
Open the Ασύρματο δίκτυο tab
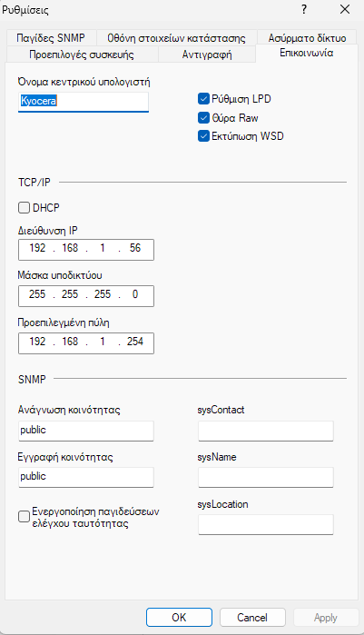click(308, 37)
